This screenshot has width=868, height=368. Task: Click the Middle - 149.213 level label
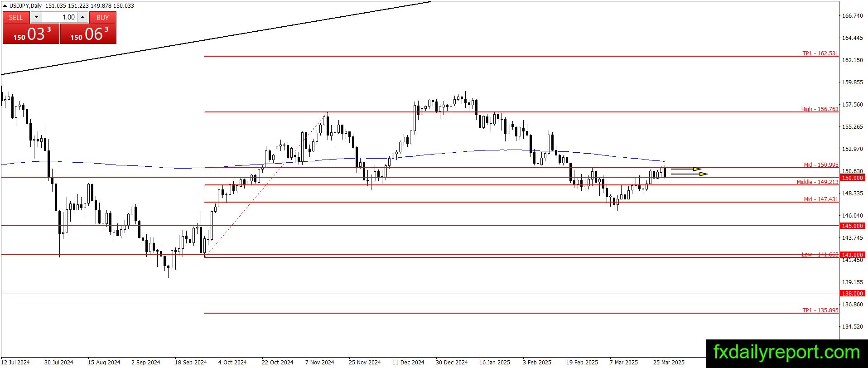tap(817, 182)
